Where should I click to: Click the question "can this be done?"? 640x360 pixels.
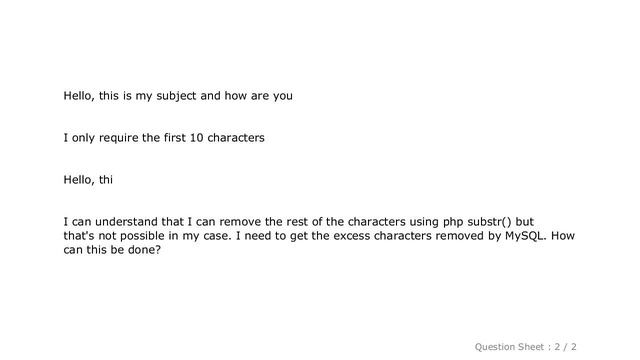[x=112, y=250]
